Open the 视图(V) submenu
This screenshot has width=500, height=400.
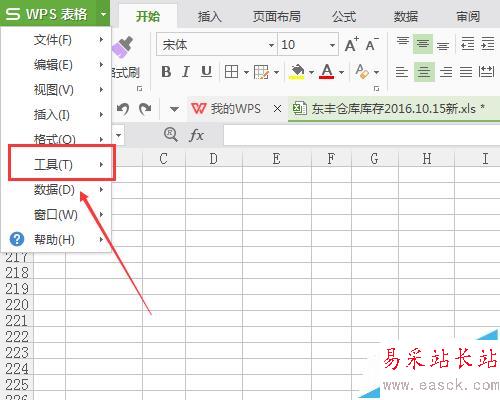[56, 90]
